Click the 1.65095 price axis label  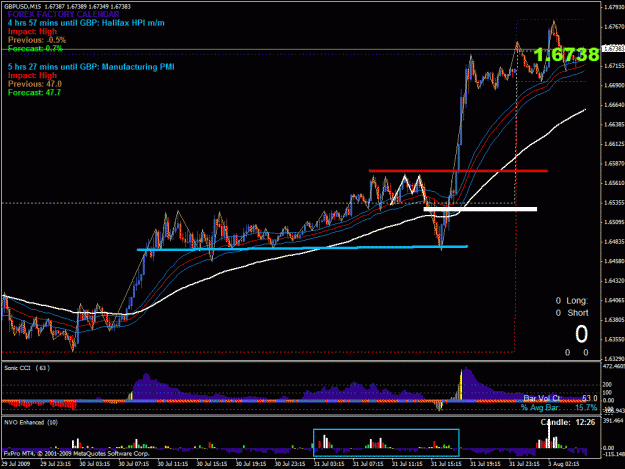pos(614,222)
